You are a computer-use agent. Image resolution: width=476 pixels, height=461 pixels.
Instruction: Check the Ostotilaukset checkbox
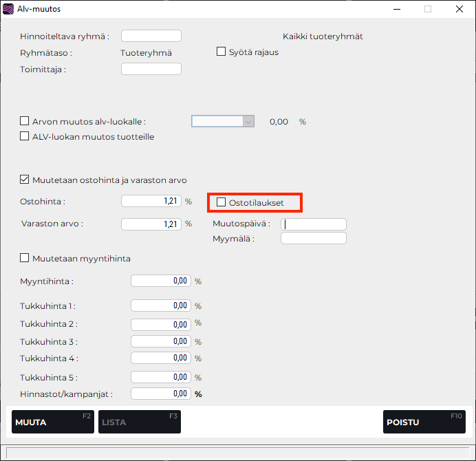pyautogui.click(x=221, y=202)
